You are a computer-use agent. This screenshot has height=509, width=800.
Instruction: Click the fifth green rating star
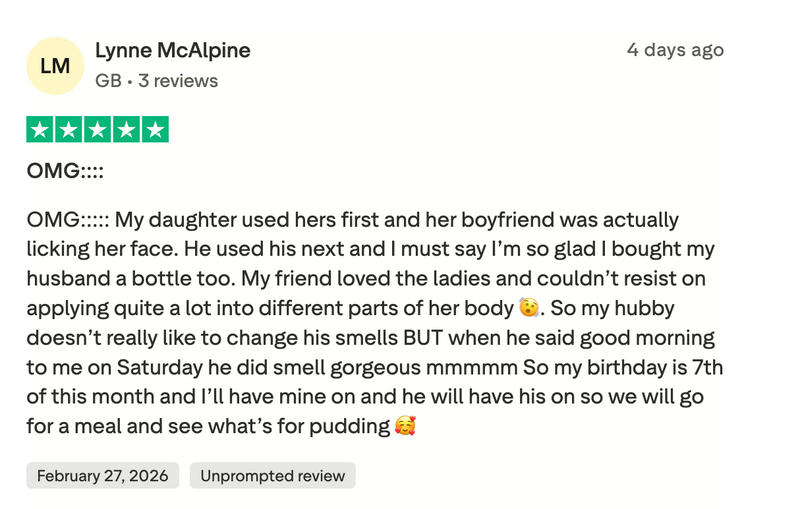(x=155, y=130)
